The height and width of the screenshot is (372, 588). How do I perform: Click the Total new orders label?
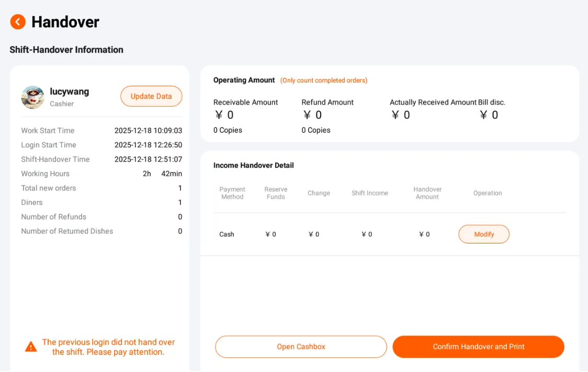(x=48, y=188)
